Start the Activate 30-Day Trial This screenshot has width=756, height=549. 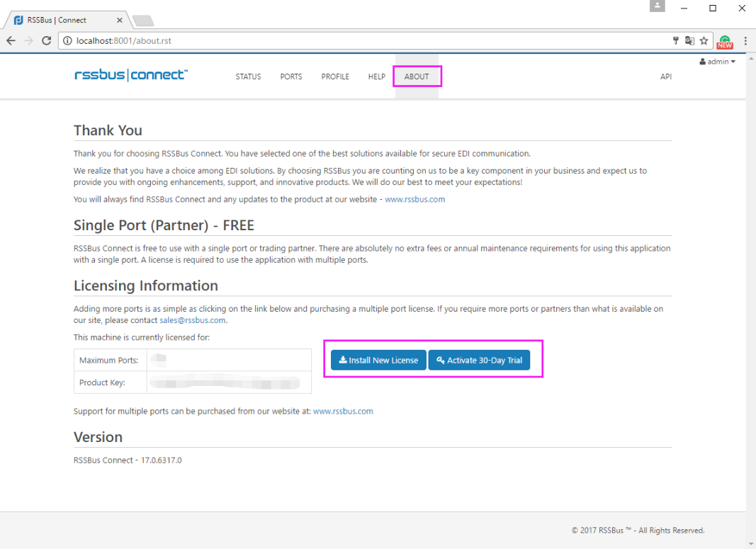pyautogui.click(x=479, y=360)
